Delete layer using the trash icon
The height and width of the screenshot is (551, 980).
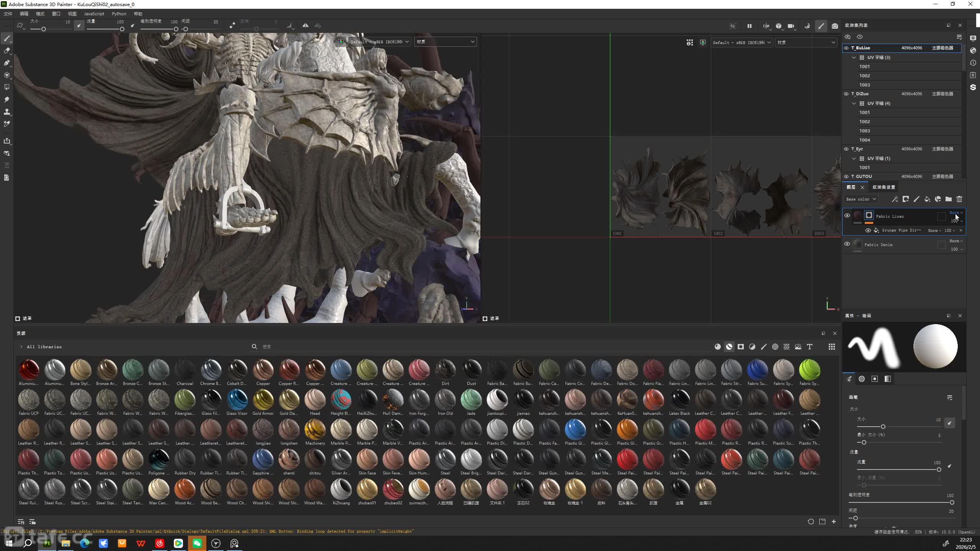point(959,199)
